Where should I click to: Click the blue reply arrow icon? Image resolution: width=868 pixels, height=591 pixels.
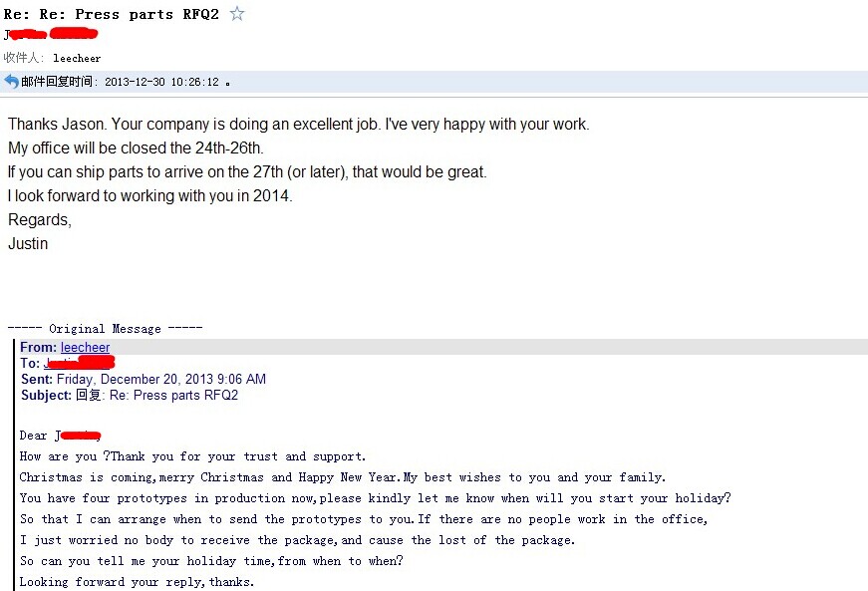coord(11,82)
